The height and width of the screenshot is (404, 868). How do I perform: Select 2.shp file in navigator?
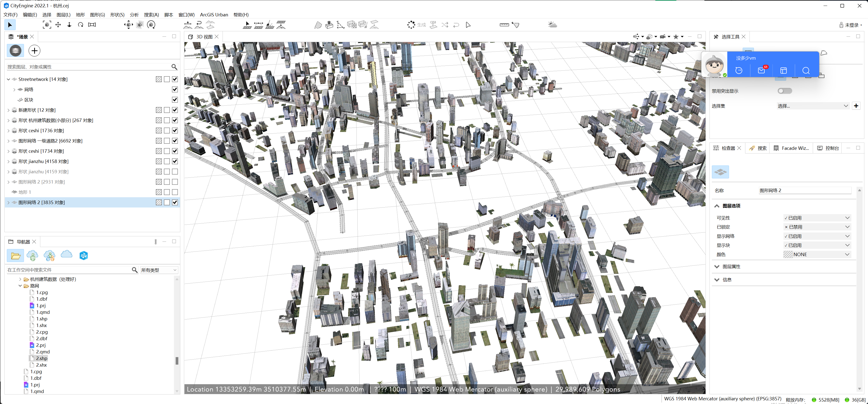(x=42, y=358)
